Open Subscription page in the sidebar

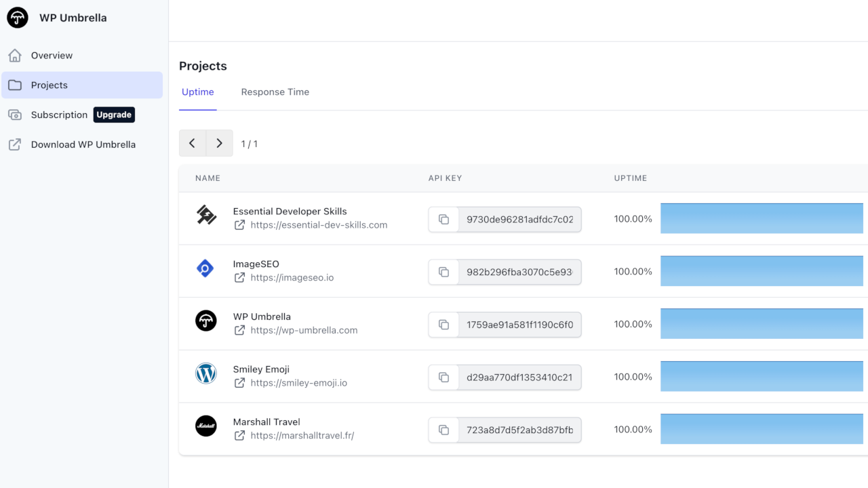59,115
